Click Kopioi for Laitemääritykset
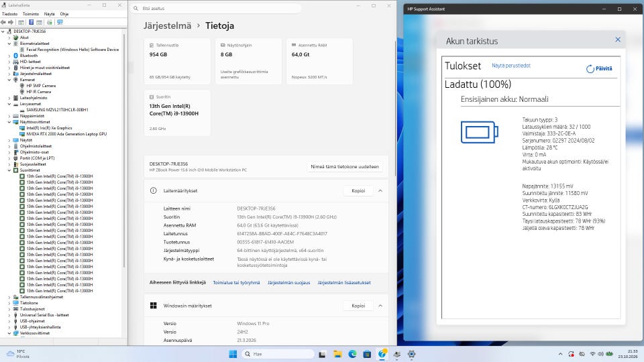 point(358,191)
